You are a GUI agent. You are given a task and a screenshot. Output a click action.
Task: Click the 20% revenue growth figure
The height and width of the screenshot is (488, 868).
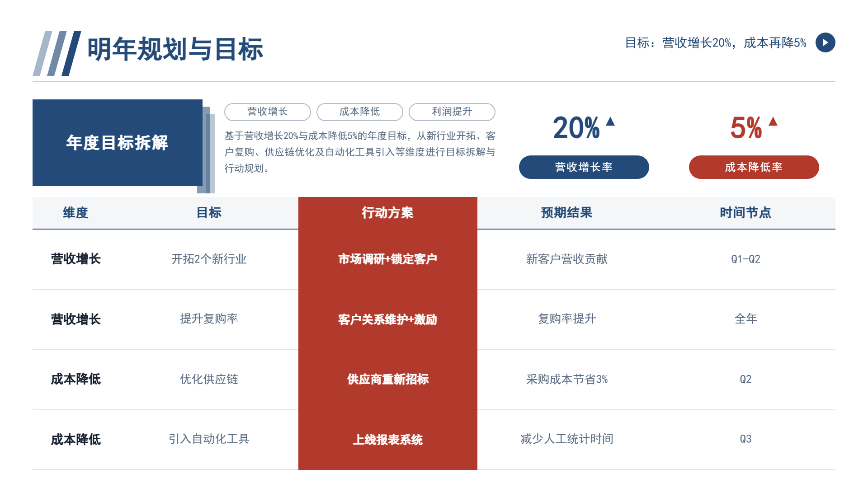[x=576, y=127]
